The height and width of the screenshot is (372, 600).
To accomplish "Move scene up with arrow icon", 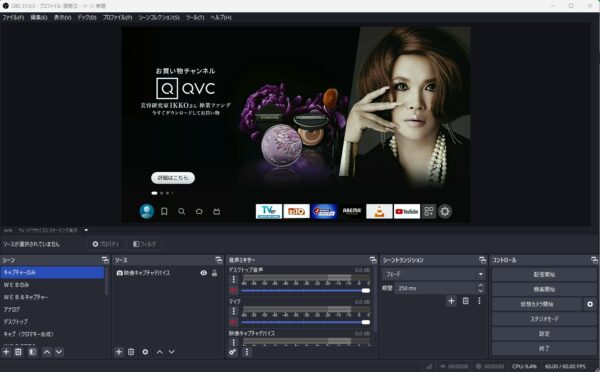I will pos(47,352).
